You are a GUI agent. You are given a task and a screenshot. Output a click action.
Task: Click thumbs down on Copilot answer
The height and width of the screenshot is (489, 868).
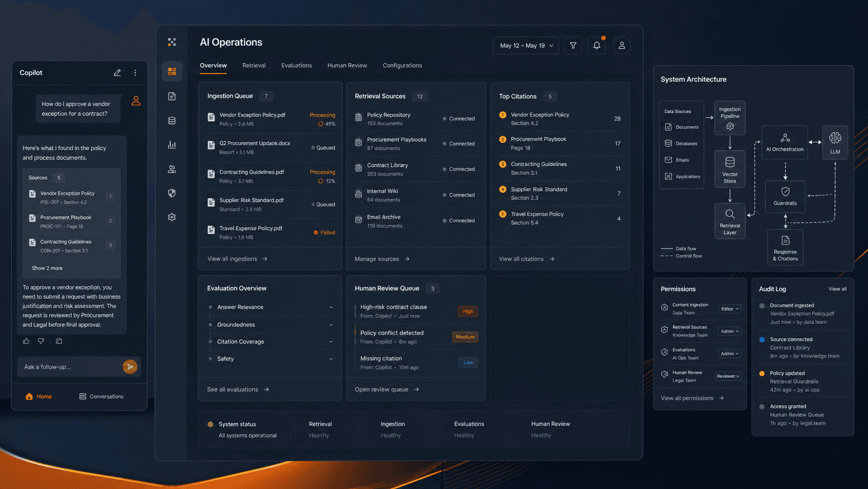[41, 341]
